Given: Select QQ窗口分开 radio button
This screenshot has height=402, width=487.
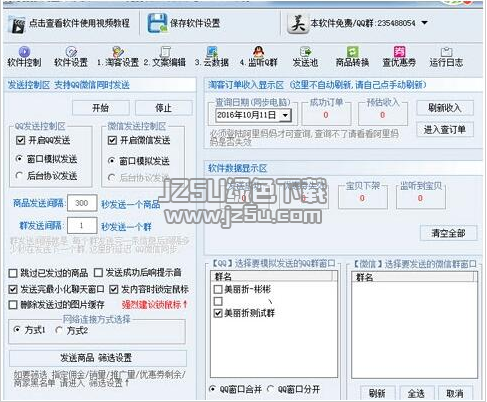Looking at the screenshot, I should tap(270, 389).
